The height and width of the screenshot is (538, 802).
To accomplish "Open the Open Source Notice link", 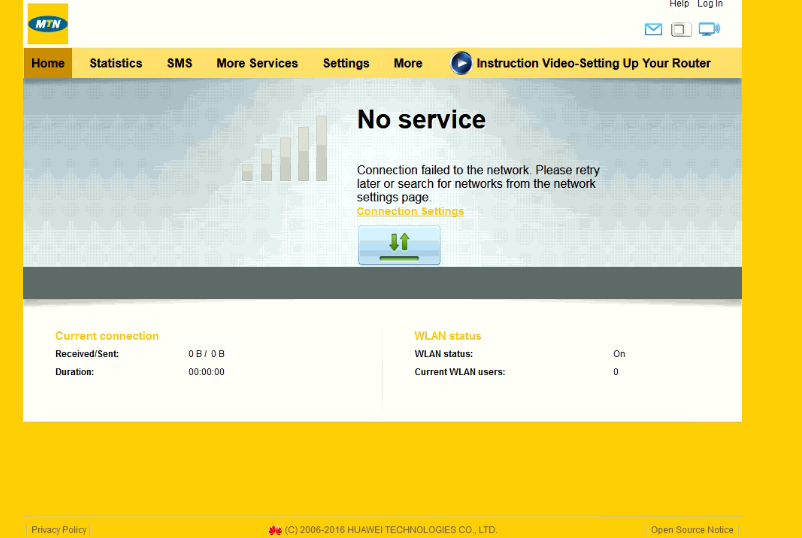I will [x=692, y=530].
